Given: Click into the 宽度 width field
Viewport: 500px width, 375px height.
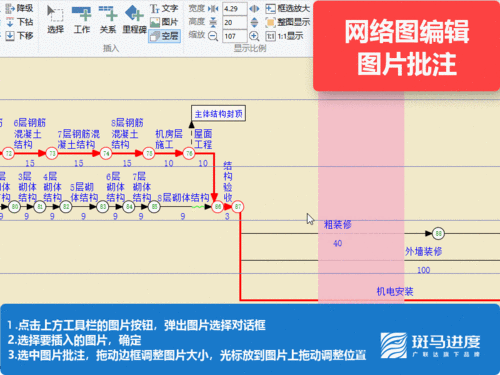Looking at the screenshot, I should 235,9.
